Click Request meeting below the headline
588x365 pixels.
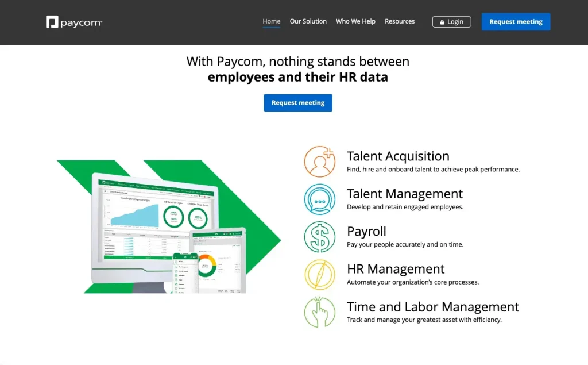[298, 102]
